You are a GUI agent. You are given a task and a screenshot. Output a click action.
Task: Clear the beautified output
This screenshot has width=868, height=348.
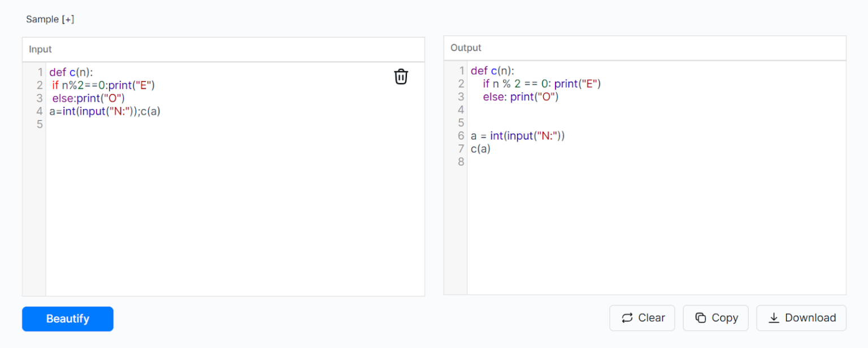click(x=642, y=317)
